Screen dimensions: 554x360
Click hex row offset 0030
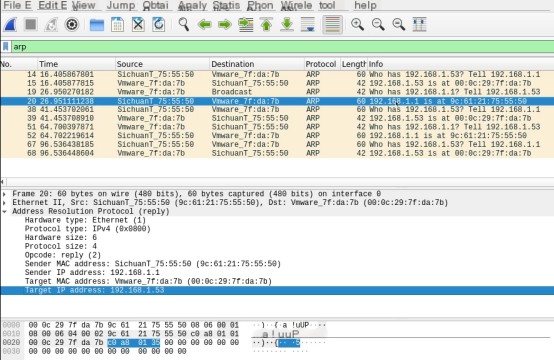11,351
